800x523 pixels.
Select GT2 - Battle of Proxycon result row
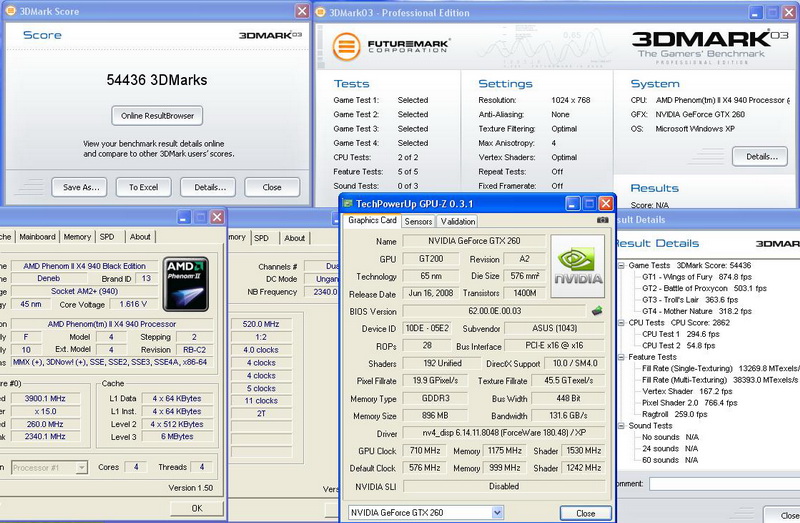[x=704, y=288]
